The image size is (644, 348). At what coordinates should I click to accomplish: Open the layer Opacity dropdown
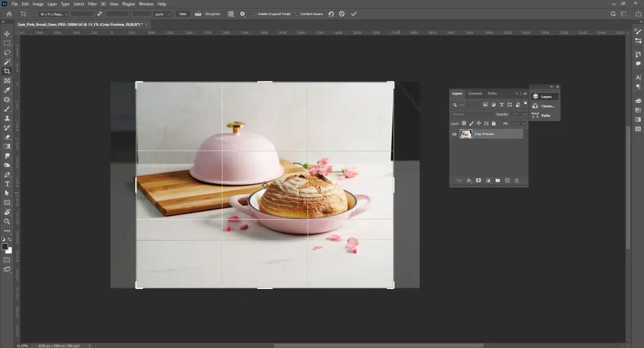click(x=524, y=114)
